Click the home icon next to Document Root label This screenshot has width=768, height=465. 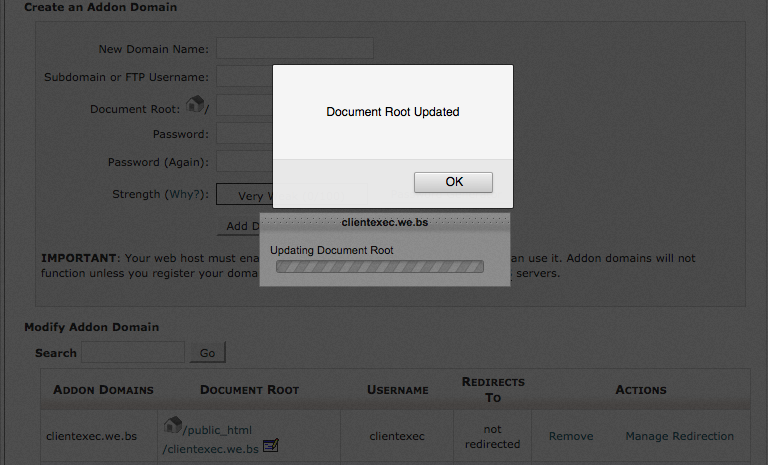point(195,104)
